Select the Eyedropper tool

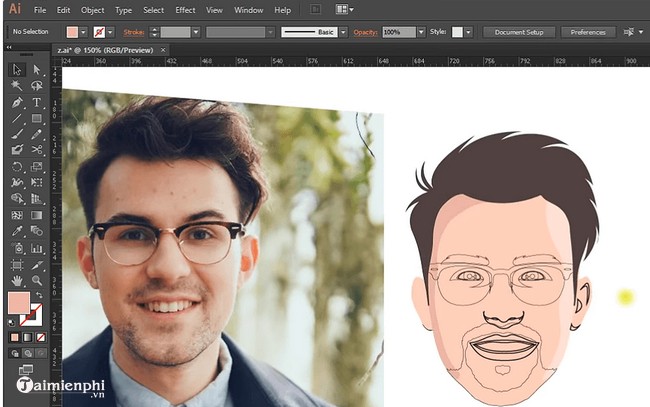click(x=17, y=230)
